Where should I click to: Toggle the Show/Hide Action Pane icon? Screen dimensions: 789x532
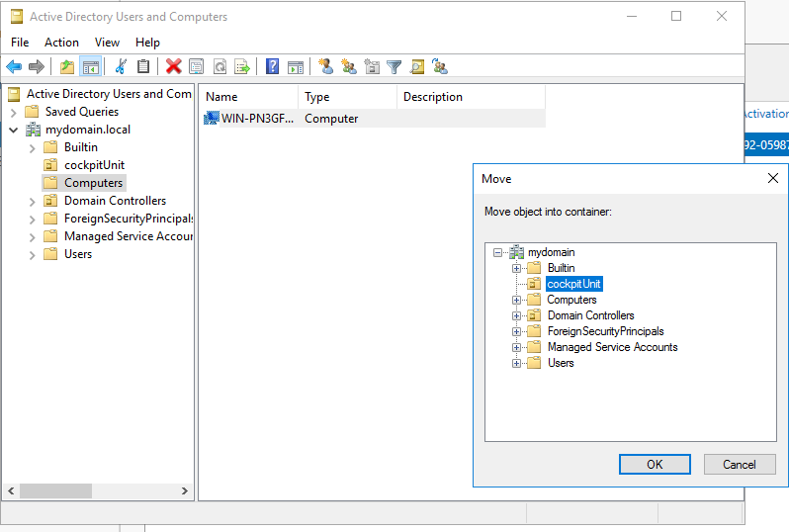coord(296,66)
